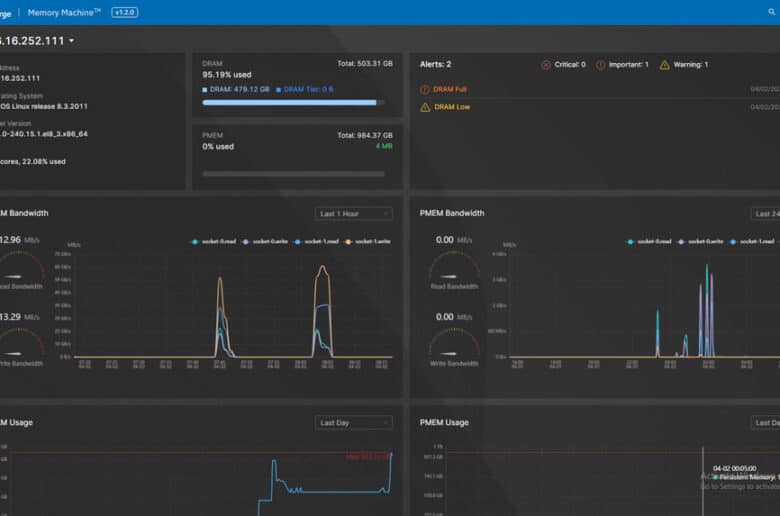Click the DRAM Low warning icon

pyautogui.click(x=425, y=107)
